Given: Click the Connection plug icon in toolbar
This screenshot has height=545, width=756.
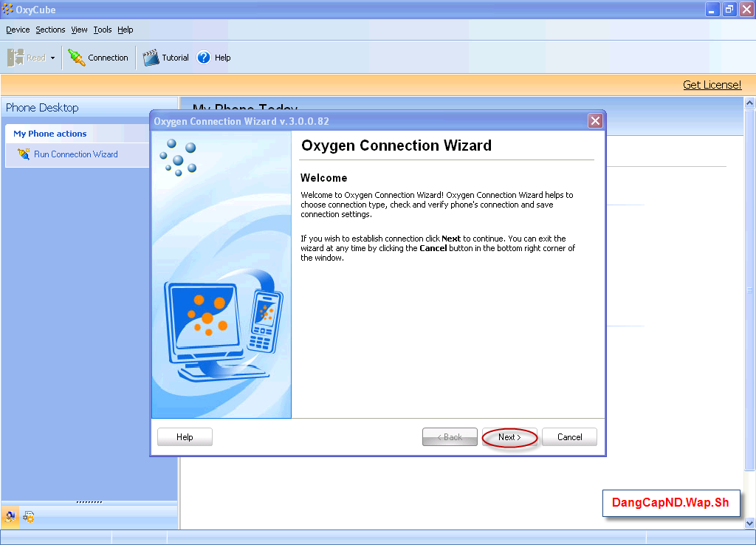Looking at the screenshot, I should tap(76, 58).
